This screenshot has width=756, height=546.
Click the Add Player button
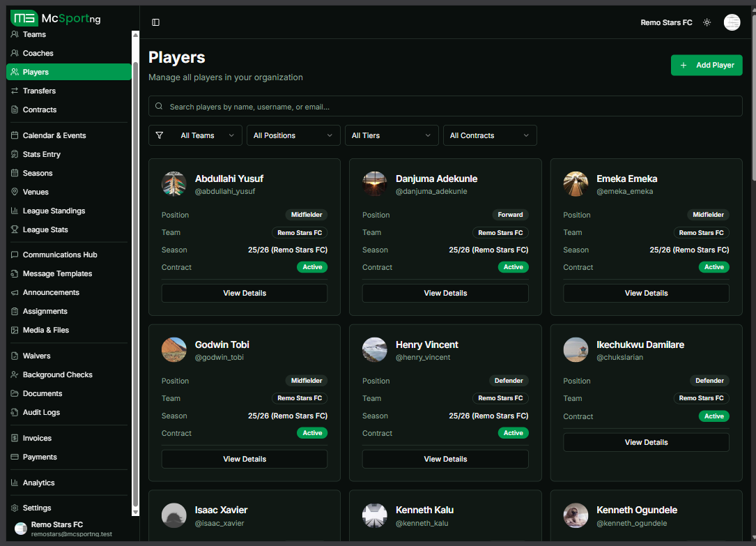click(x=707, y=65)
